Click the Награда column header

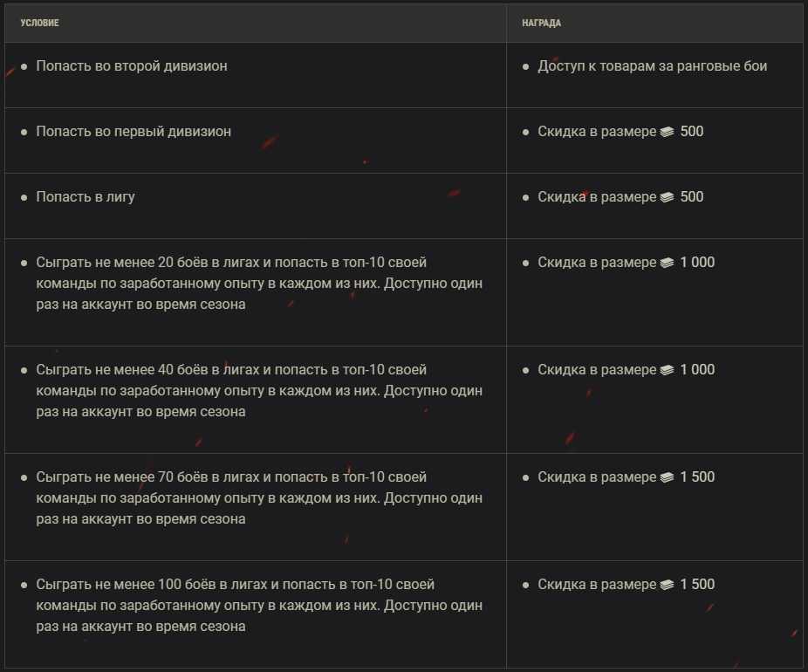[542, 23]
